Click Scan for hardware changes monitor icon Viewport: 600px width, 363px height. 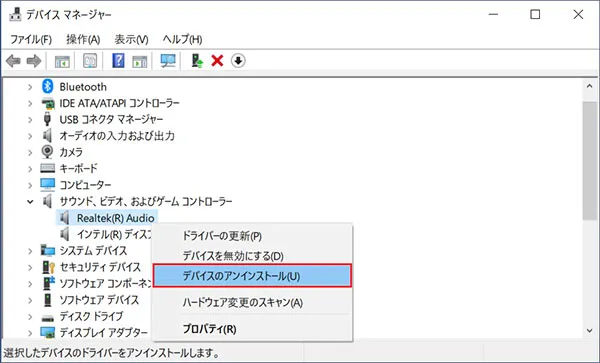[168, 61]
